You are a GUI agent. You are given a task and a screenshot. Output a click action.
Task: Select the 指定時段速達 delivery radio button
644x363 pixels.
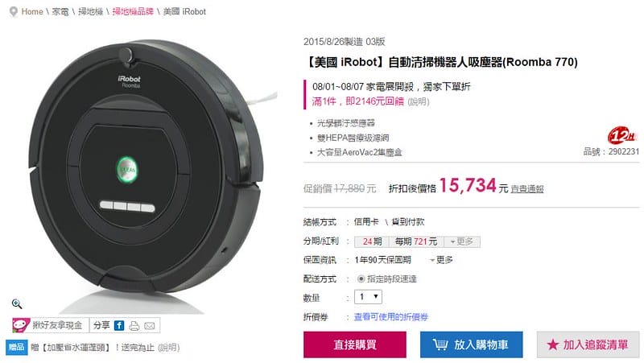[x=361, y=278]
